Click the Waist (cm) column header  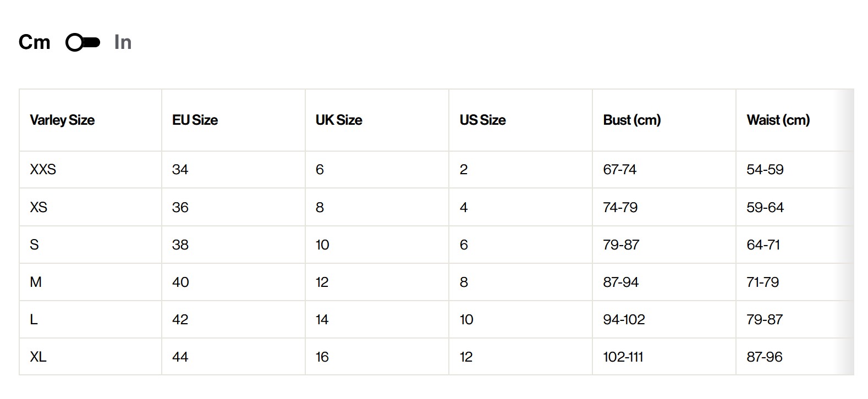(778, 120)
